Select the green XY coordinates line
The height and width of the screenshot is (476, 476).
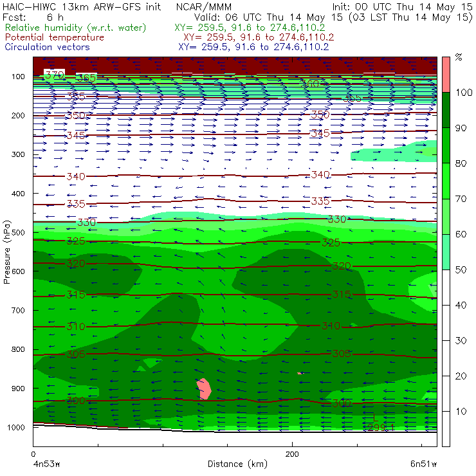[250, 28]
